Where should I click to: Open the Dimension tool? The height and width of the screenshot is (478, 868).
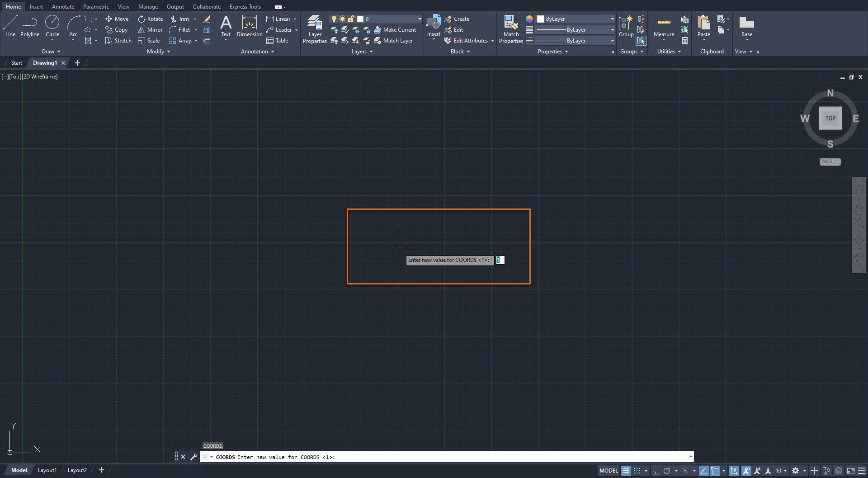(250, 26)
